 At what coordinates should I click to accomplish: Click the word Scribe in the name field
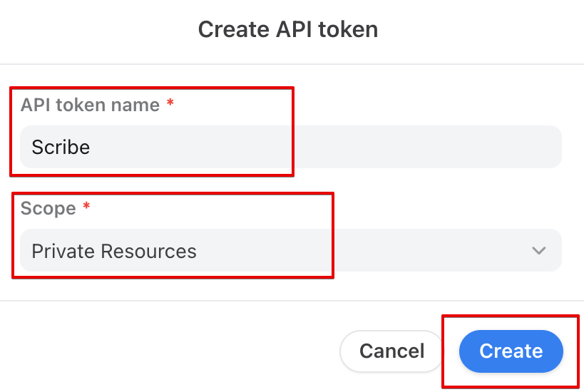click(61, 148)
